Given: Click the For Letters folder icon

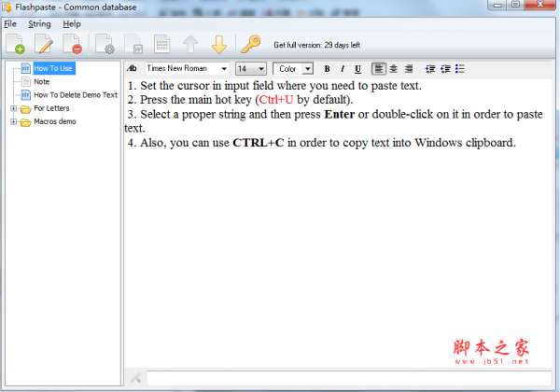Looking at the screenshot, I should [x=26, y=109].
